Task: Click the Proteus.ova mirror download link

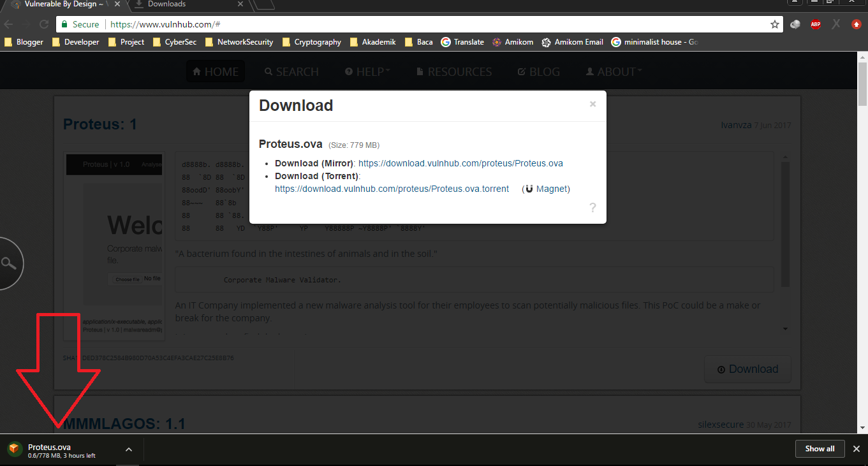Action: click(x=460, y=163)
